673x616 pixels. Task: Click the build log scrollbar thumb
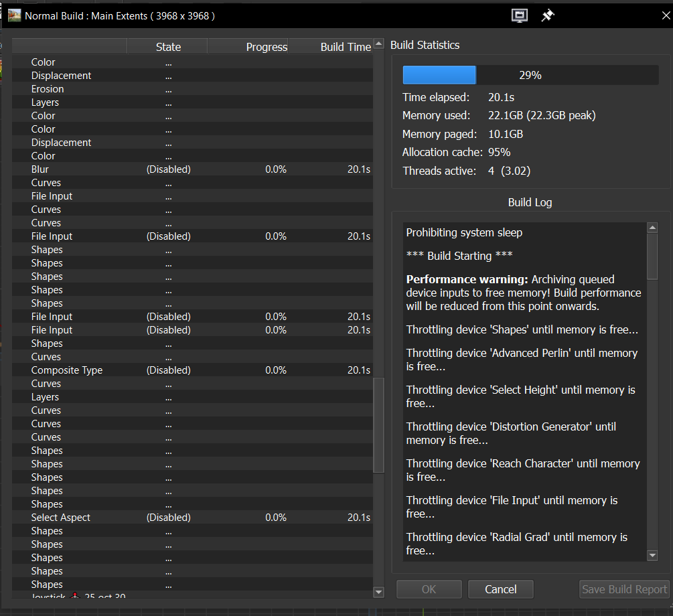[652, 256]
